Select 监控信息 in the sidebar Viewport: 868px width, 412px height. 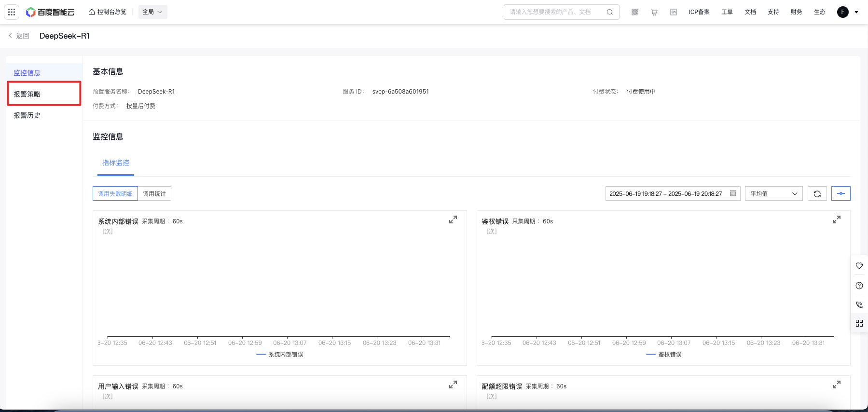(44, 73)
